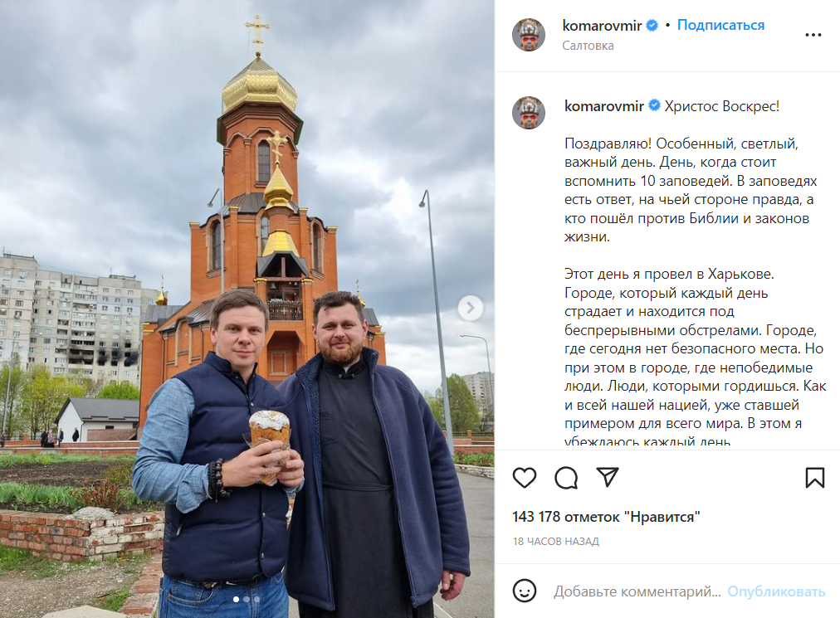Viewport: 840px width, 618px height.
Task: Open the 18 часов назад timestamp
Action: tap(555, 542)
